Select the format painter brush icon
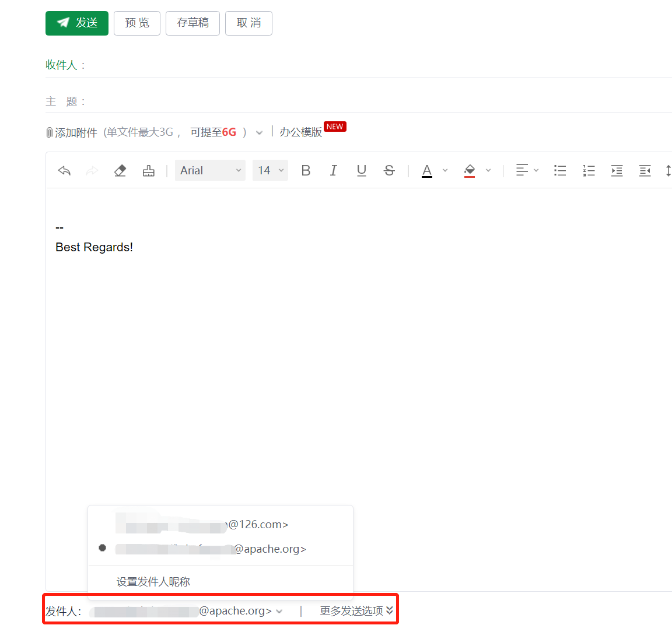 point(149,171)
